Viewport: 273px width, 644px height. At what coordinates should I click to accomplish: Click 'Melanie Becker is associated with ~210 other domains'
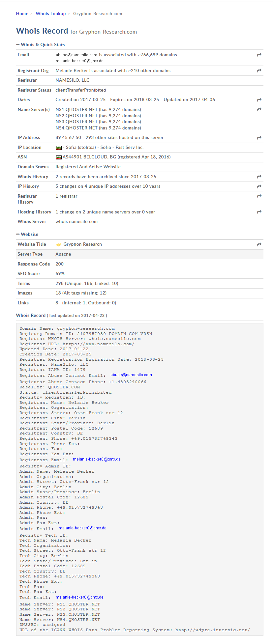tap(113, 70)
